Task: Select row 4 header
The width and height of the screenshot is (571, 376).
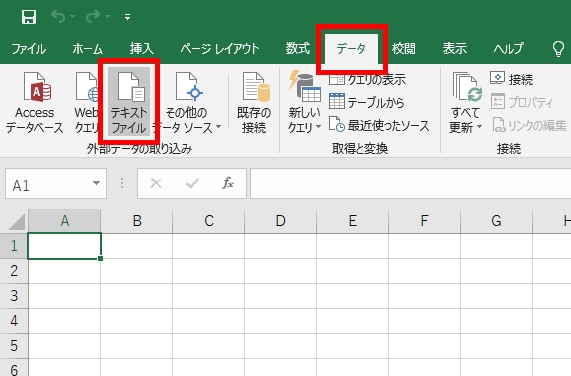Action: (x=14, y=321)
